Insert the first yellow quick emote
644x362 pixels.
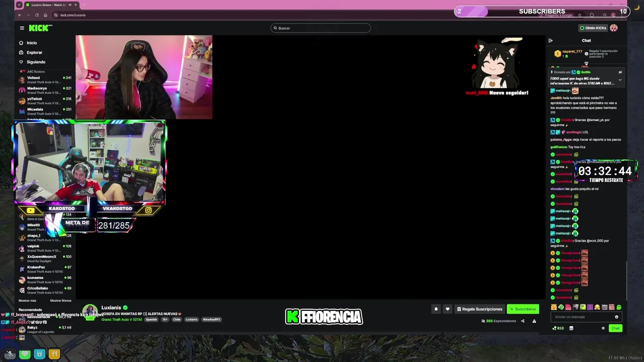pyautogui.click(x=554, y=307)
